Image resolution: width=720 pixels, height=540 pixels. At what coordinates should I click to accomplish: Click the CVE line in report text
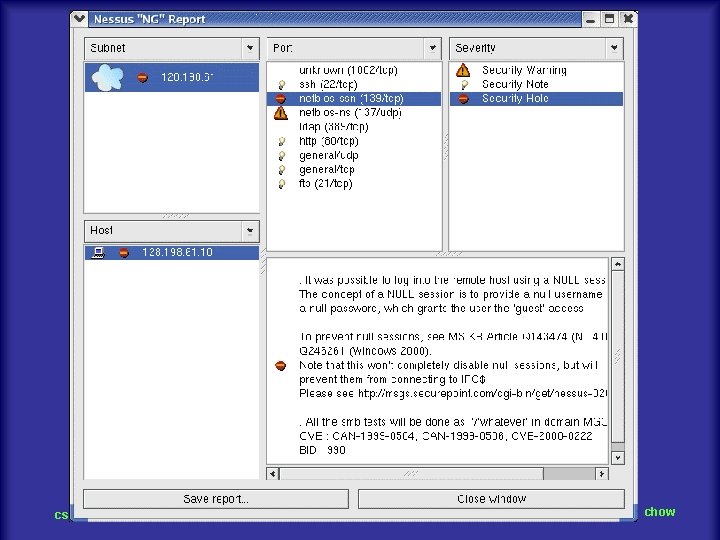pyautogui.click(x=445, y=436)
